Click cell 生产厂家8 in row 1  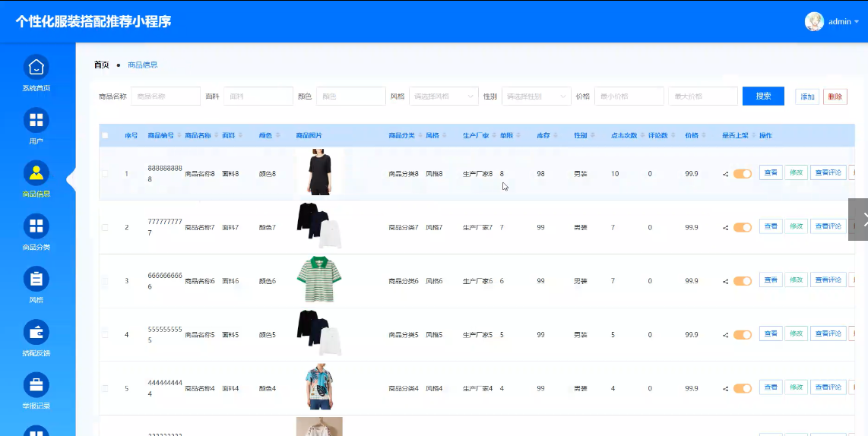[x=478, y=174]
